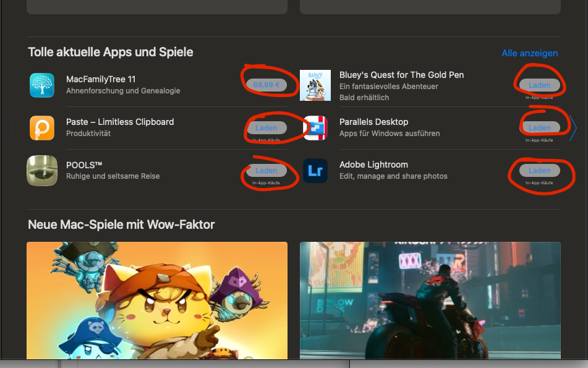Select the POOLS title text
The image size is (588, 368).
tap(84, 165)
